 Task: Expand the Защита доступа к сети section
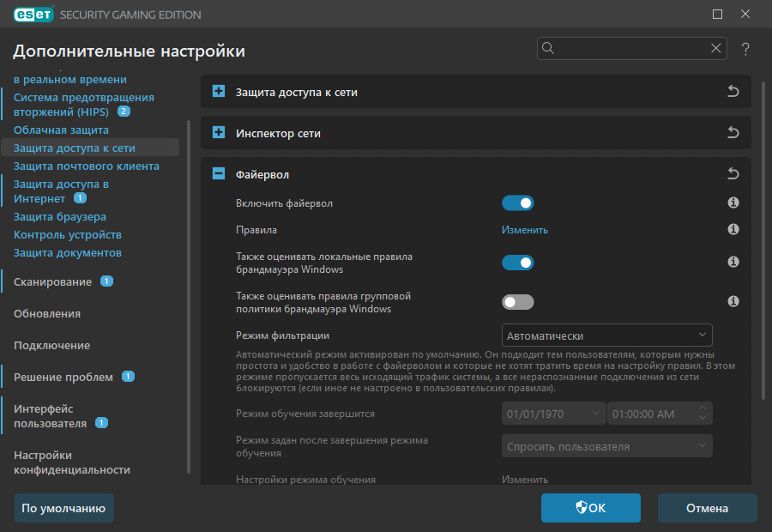tap(219, 91)
